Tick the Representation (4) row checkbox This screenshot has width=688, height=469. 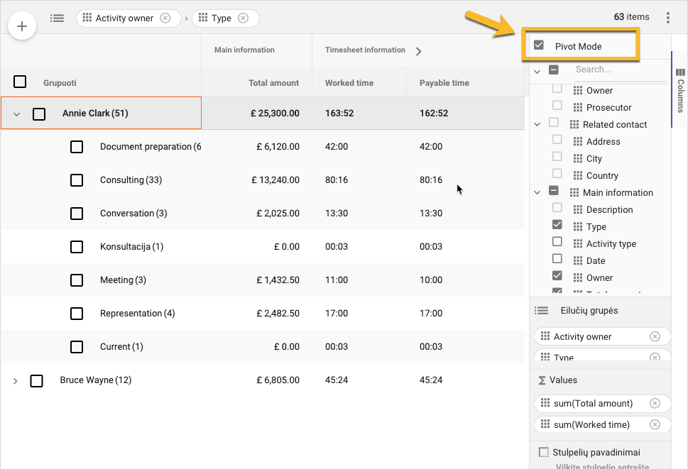tap(77, 313)
